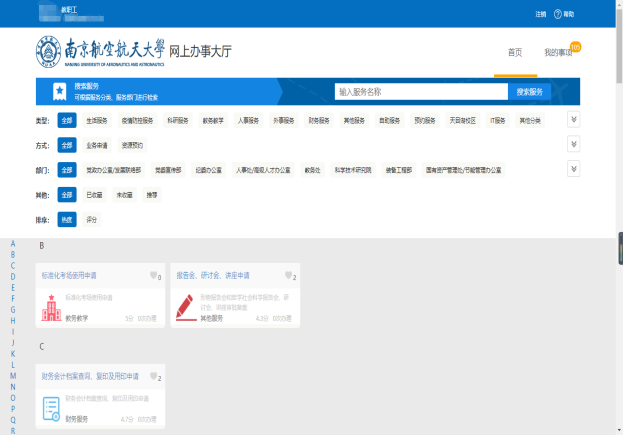The image size is (623, 435).
Task: Favorite the 报告会、研讨会、讲座申请 service
Action: [288, 276]
